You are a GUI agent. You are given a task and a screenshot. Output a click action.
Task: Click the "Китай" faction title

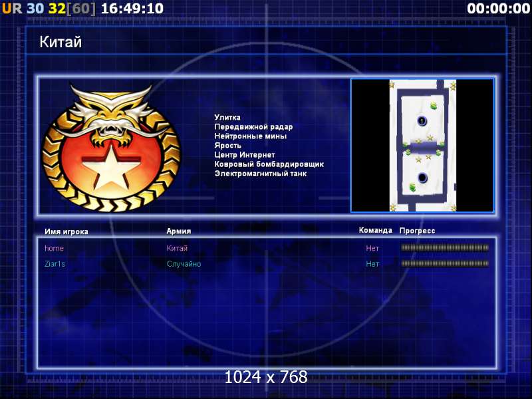coord(61,42)
